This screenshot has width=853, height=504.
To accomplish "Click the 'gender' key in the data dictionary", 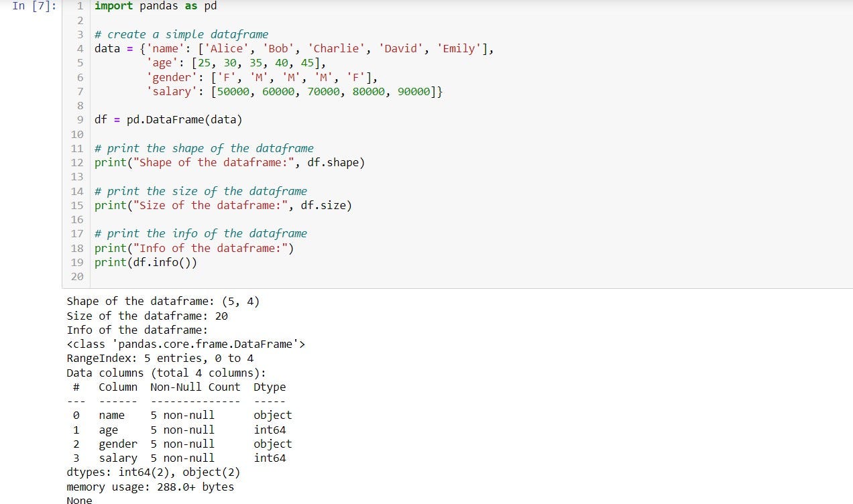I will coord(172,77).
